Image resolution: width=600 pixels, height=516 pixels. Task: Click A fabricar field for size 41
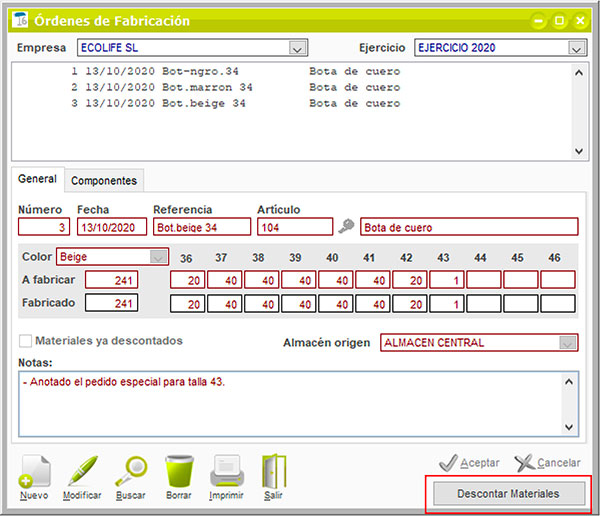point(373,280)
